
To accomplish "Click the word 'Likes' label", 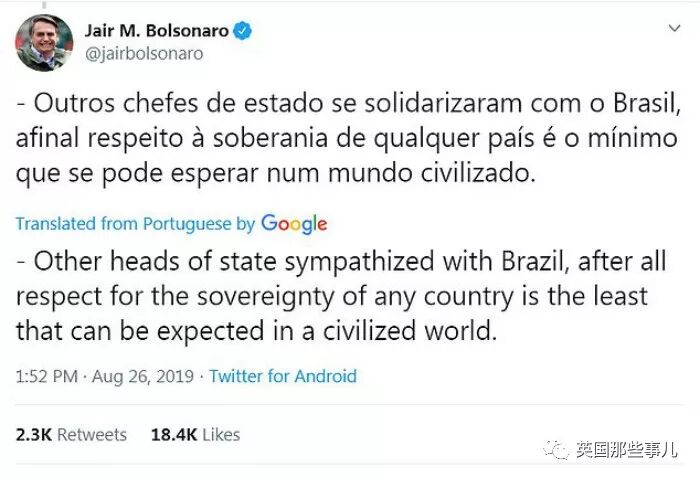I will pyautogui.click(x=221, y=434).
